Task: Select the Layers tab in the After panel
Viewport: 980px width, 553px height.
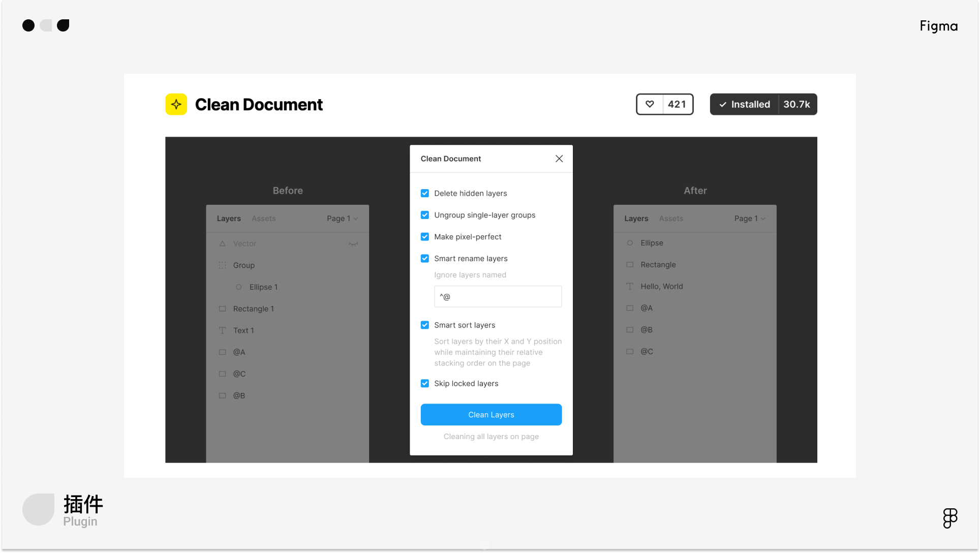Action: 636,219
